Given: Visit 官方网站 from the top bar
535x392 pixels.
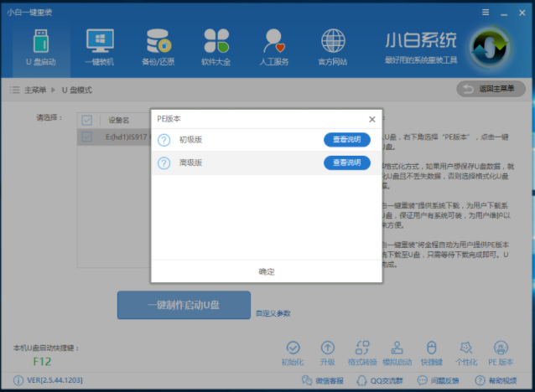Looking at the screenshot, I should (x=333, y=48).
